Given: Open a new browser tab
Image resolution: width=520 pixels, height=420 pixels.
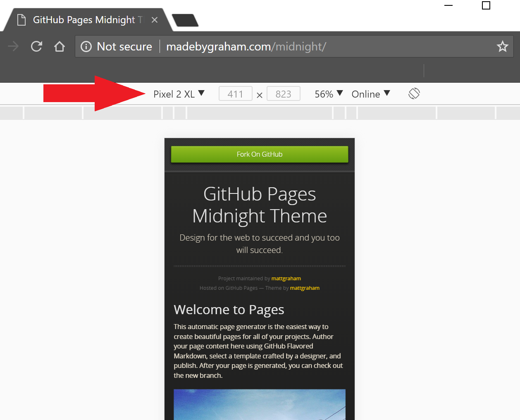Looking at the screenshot, I should (x=185, y=20).
